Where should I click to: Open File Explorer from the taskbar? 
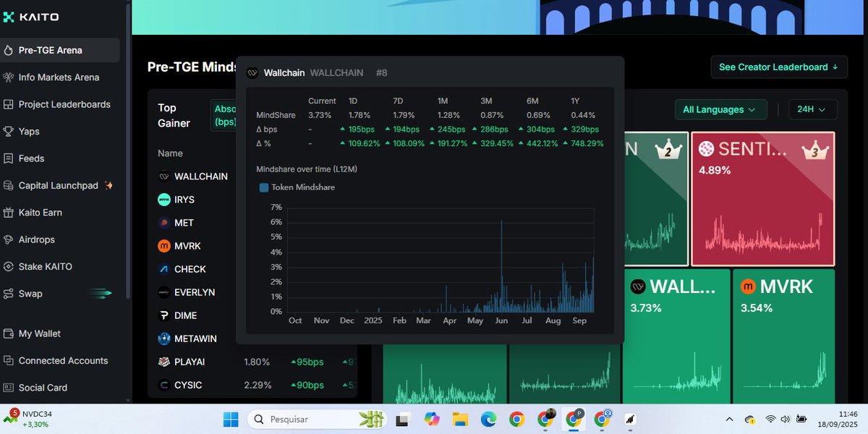(x=460, y=419)
